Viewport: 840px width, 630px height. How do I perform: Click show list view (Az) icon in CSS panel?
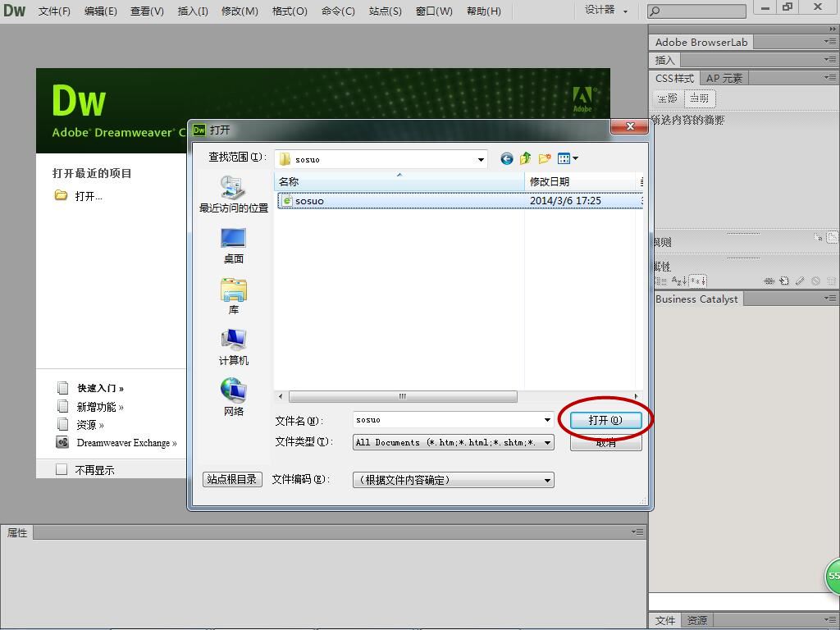[678, 281]
